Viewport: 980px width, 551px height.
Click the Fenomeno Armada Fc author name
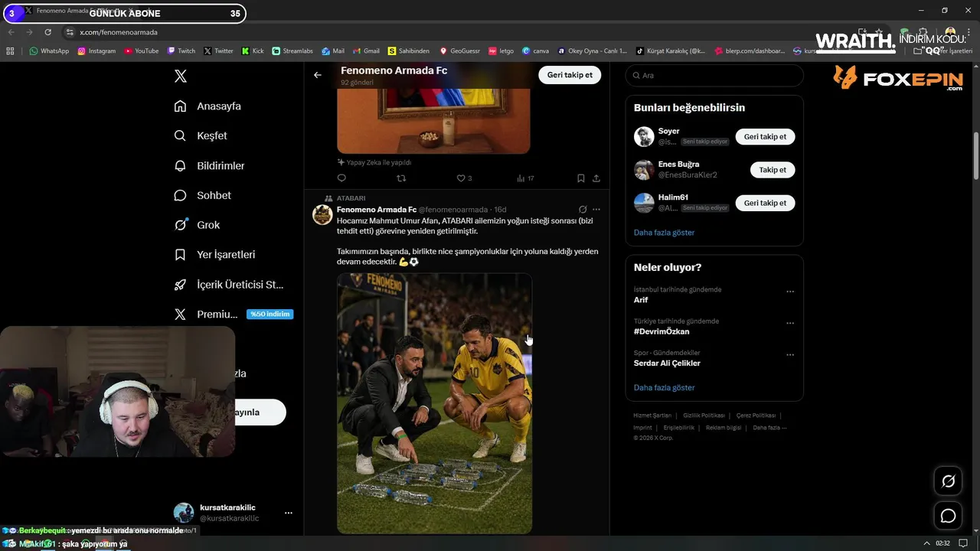(x=377, y=210)
